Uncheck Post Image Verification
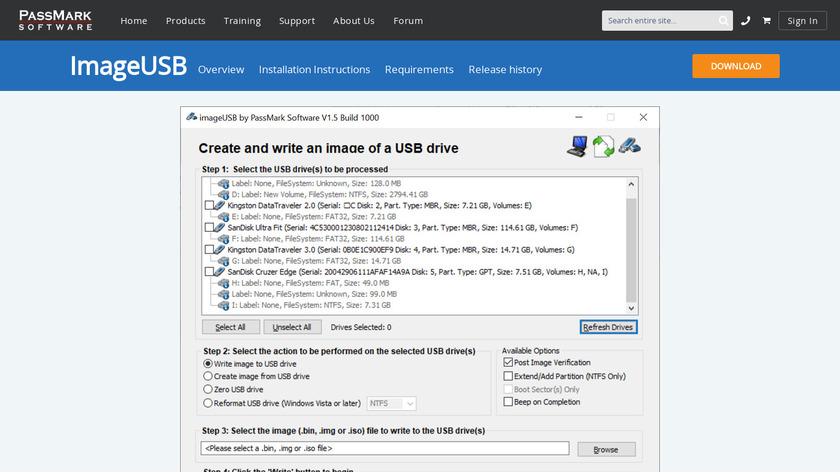The image size is (840, 472). [508, 362]
